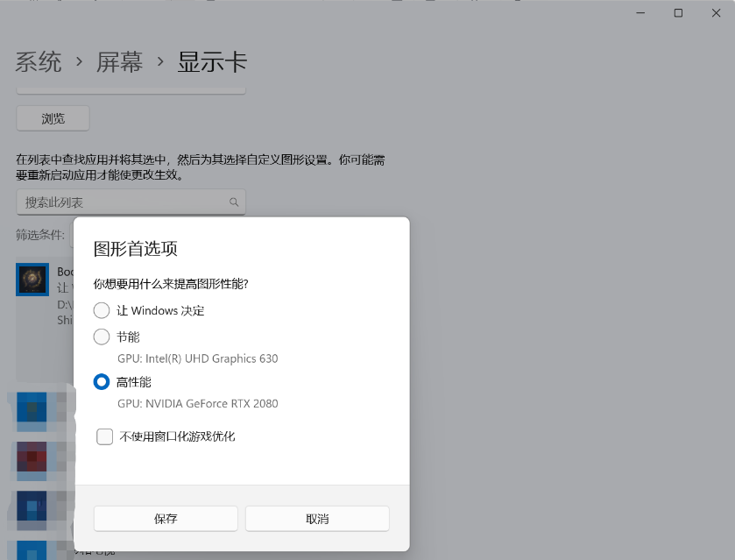Screen dimensions: 735x560
Task: Go to 系统 in the breadcrumb
Action: pyautogui.click(x=39, y=62)
